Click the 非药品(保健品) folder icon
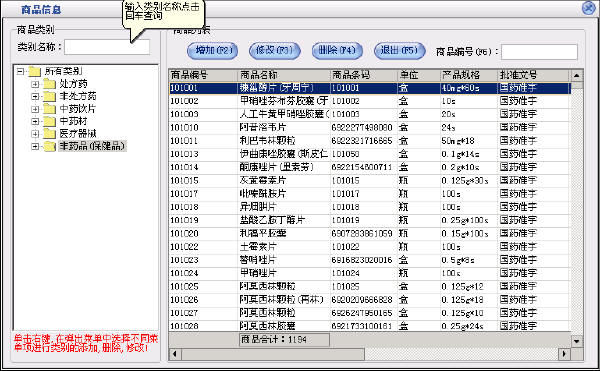Screen dimensions: 600x371 [49, 146]
